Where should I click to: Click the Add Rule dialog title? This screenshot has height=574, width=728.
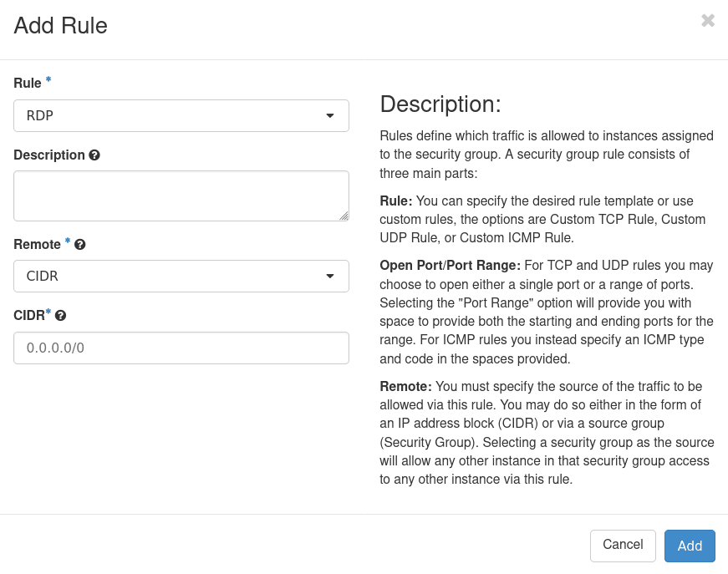[x=61, y=26]
